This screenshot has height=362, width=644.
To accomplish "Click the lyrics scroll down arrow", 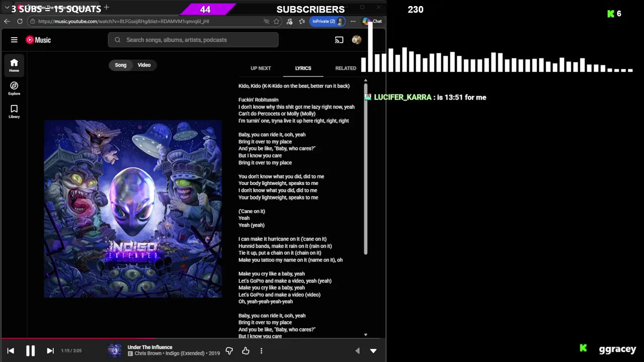I will 366,335.
